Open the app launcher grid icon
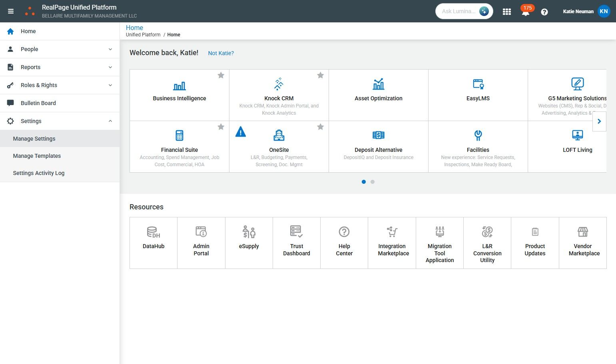Image resolution: width=616 pixels, height=364 pixels. pyautogui.click(x=507, y=12)
